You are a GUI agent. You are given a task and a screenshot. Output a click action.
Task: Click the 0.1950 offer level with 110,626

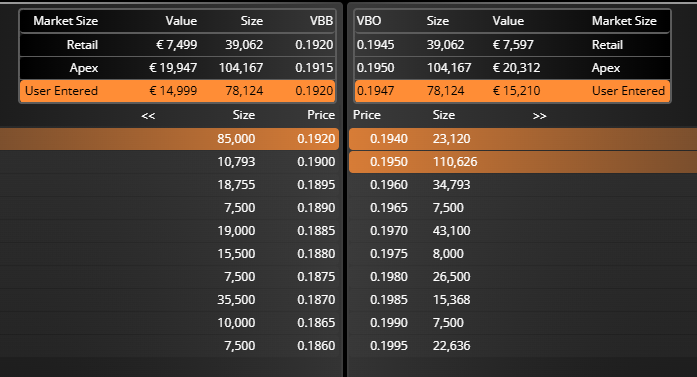[523, 162]
